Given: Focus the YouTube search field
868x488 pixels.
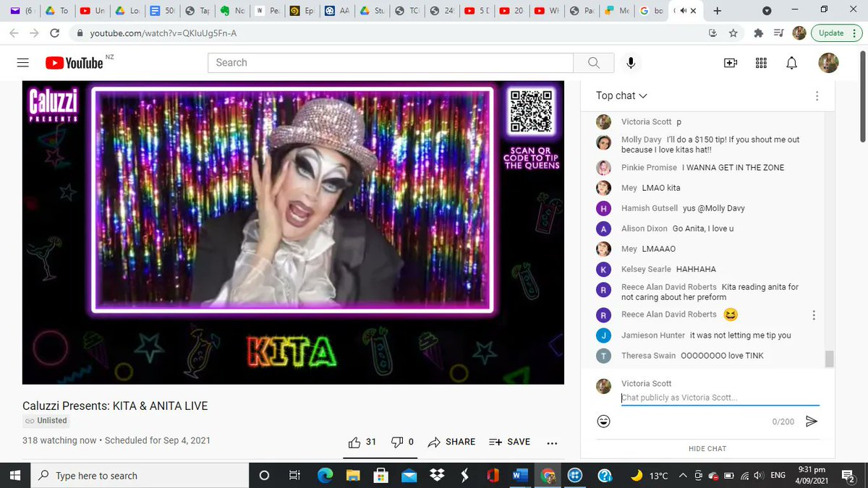Looking at the screenshot, I should pos(391,63).
